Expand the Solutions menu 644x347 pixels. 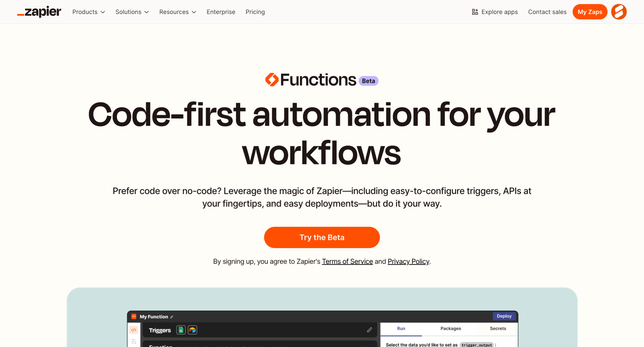tap(132, 12)
